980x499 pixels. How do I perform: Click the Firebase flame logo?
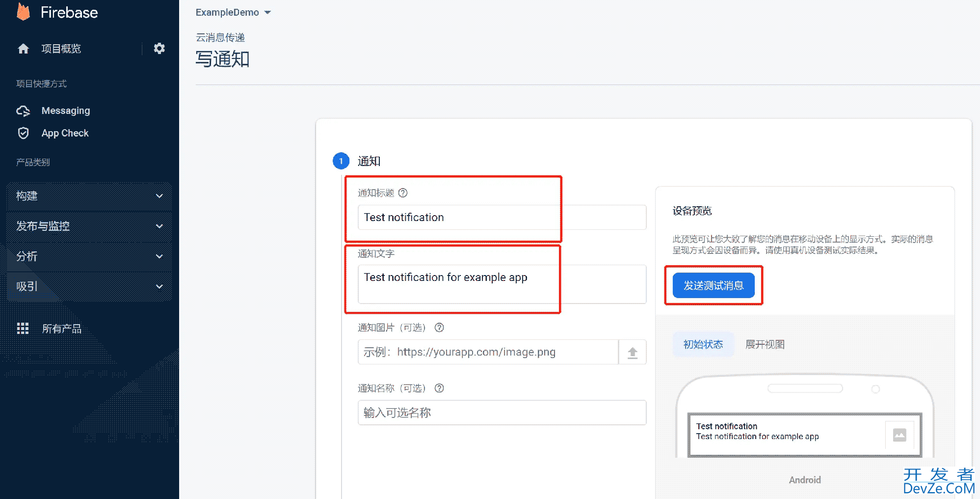24,12
